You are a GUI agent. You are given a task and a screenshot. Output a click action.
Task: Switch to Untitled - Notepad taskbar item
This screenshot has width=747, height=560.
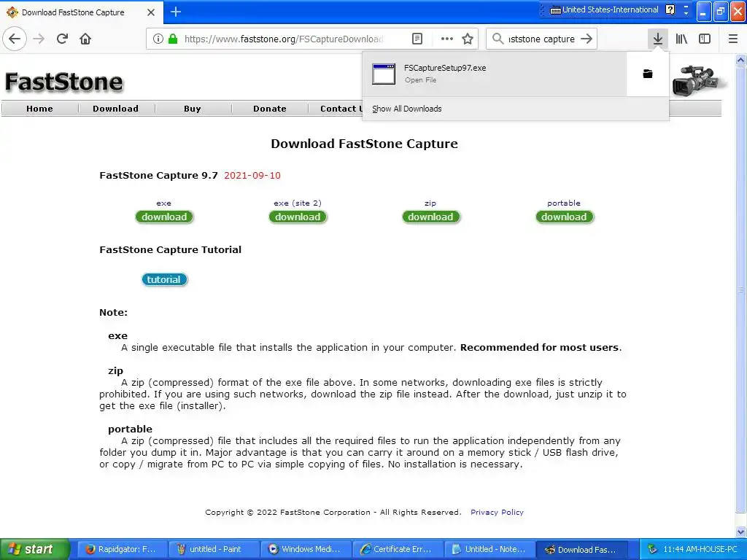pyautogui.click(x=489, y=549)
